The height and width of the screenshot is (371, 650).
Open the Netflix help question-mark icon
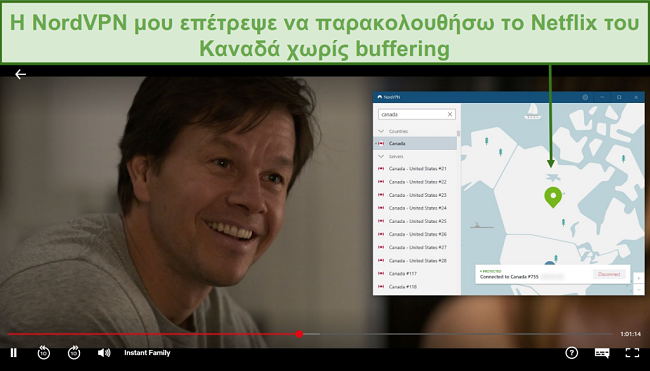(x=571, y=353)
